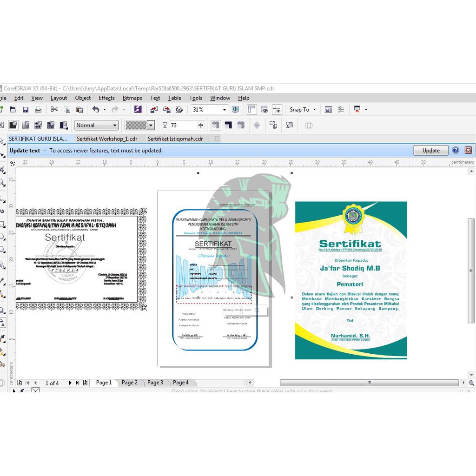The width and height of the screenshot is (476, 476).
Task: Open the Snap To dropdown
Action: tap(302, 109)
